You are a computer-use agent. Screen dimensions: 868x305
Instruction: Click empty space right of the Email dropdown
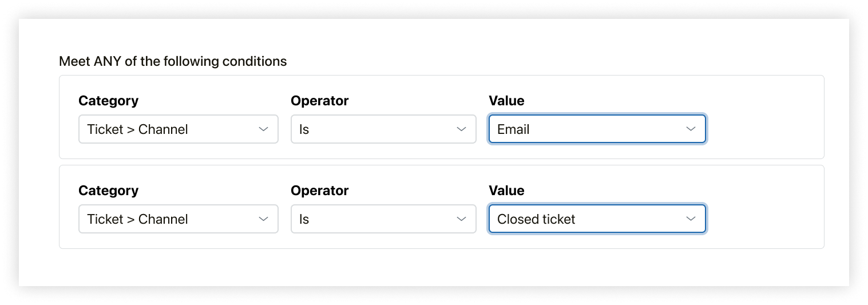(764, 129)
